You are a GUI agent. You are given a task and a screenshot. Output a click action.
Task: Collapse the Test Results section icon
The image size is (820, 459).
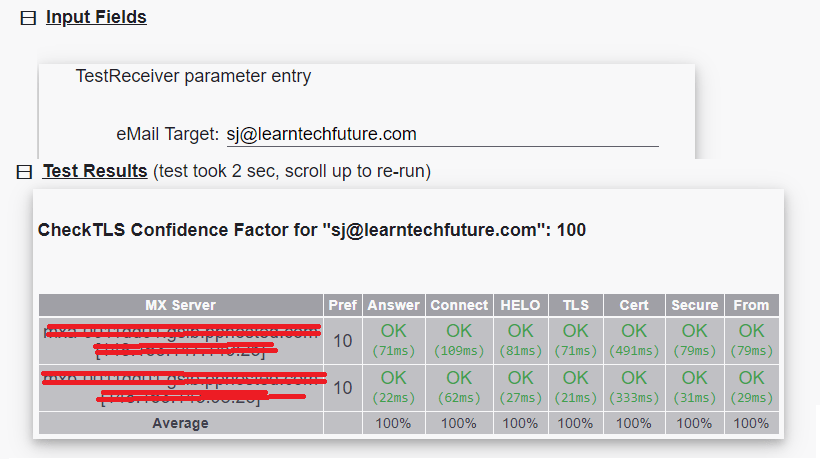point(25,172)
